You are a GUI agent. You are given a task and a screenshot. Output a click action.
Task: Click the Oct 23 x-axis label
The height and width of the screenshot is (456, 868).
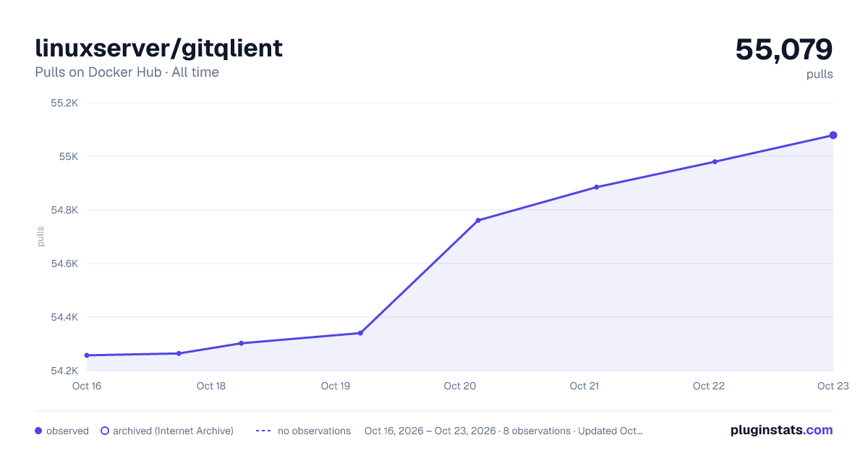coord(833,386)
